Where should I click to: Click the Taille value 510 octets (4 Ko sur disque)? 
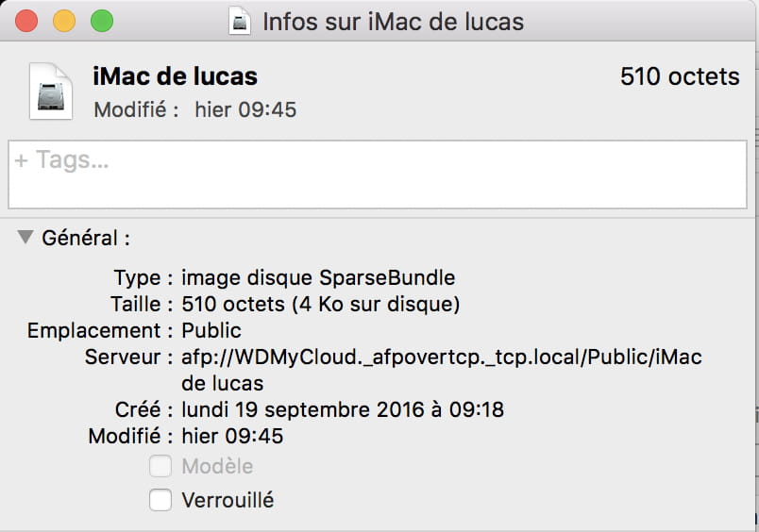(320, 305)
